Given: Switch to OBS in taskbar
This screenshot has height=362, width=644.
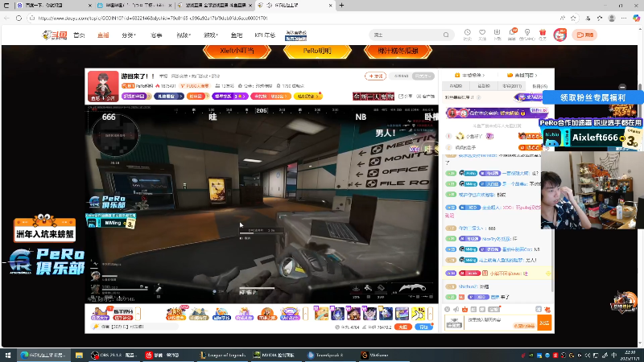Looking at the screenshot, I should click(114, 355).
